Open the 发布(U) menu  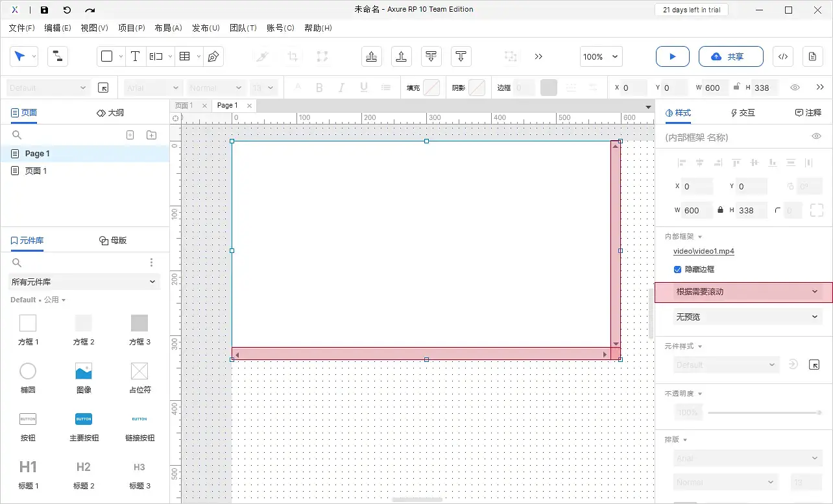206,28
